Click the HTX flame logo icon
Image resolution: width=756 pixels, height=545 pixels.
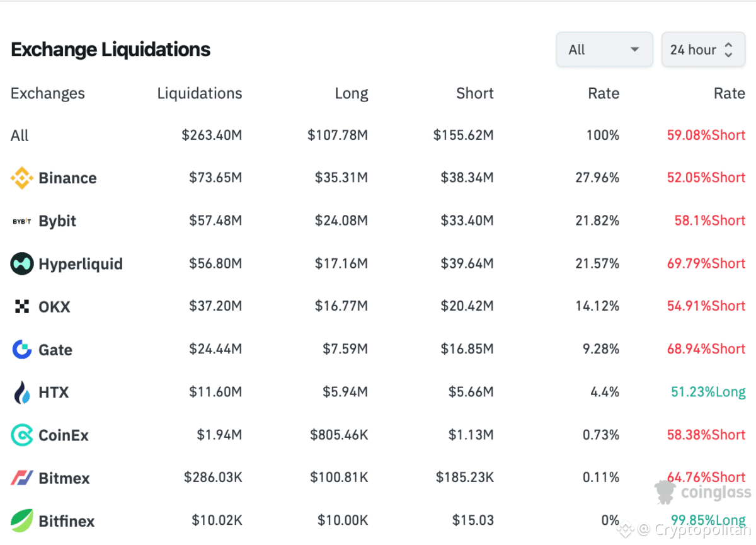(22, 393)
